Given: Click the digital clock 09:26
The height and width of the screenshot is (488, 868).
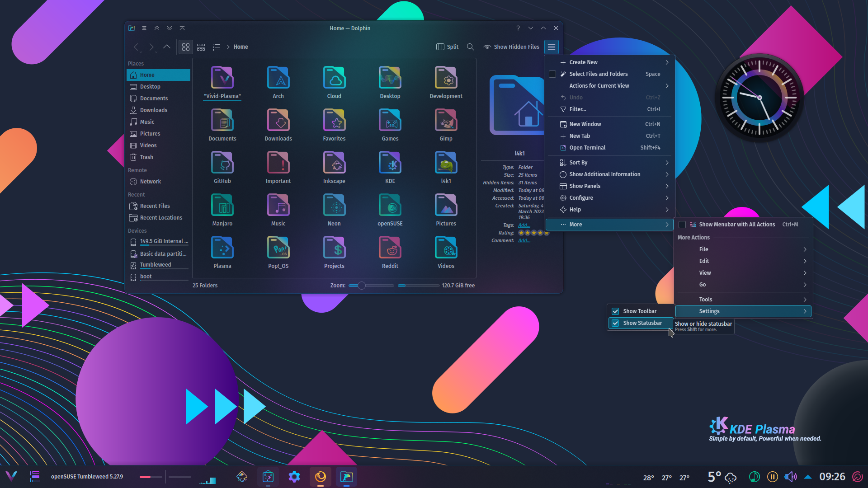Looking at the screenshot, I should (832, 477).
